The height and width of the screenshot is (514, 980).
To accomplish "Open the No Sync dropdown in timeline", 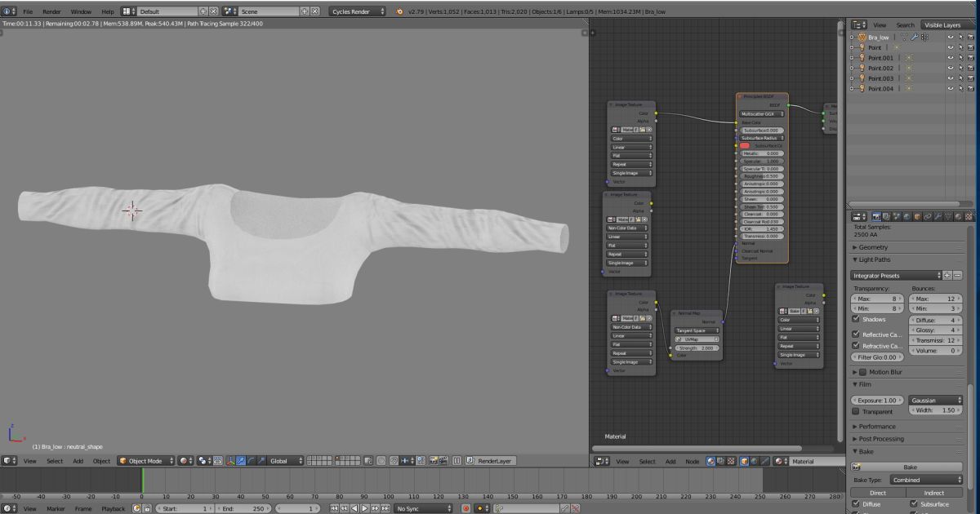I will click(422, 508).
